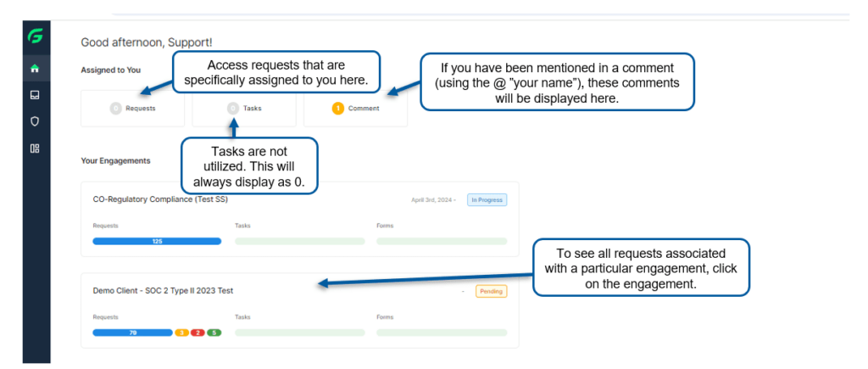
Task: Open the dashboard layout icon in sidebar
Action: tap(35, 148)
